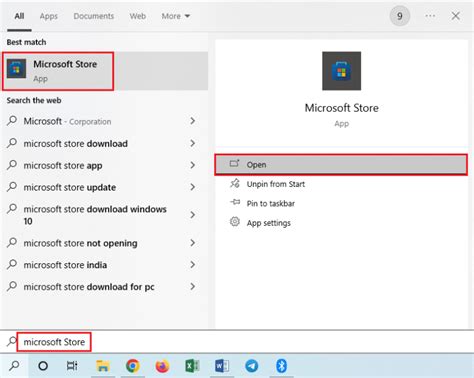Expand arrow for microsoft store india

coord(193,265)
